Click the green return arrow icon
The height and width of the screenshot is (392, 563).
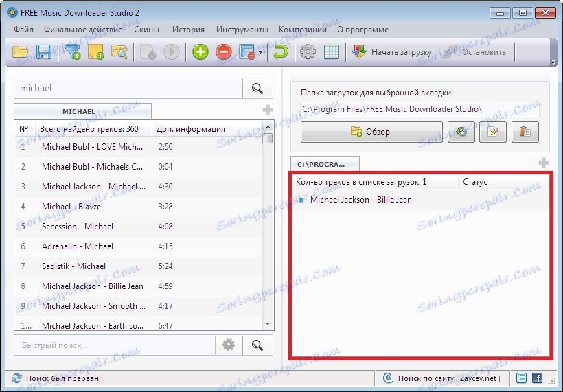(x=281, y=52)
